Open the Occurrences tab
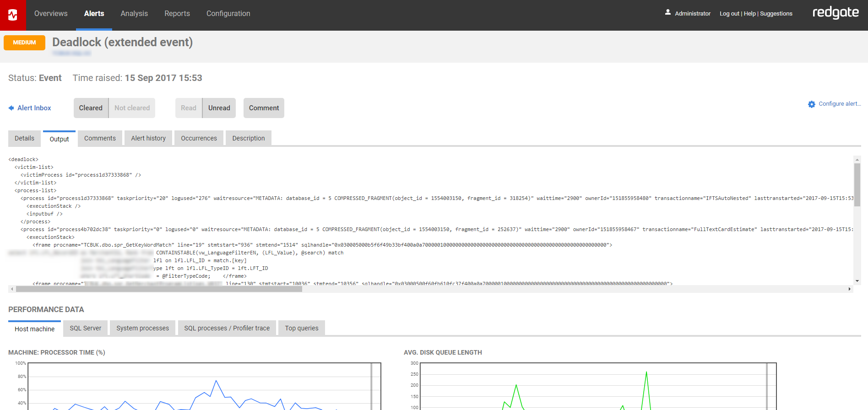868x410 pixels. [199, 138]
